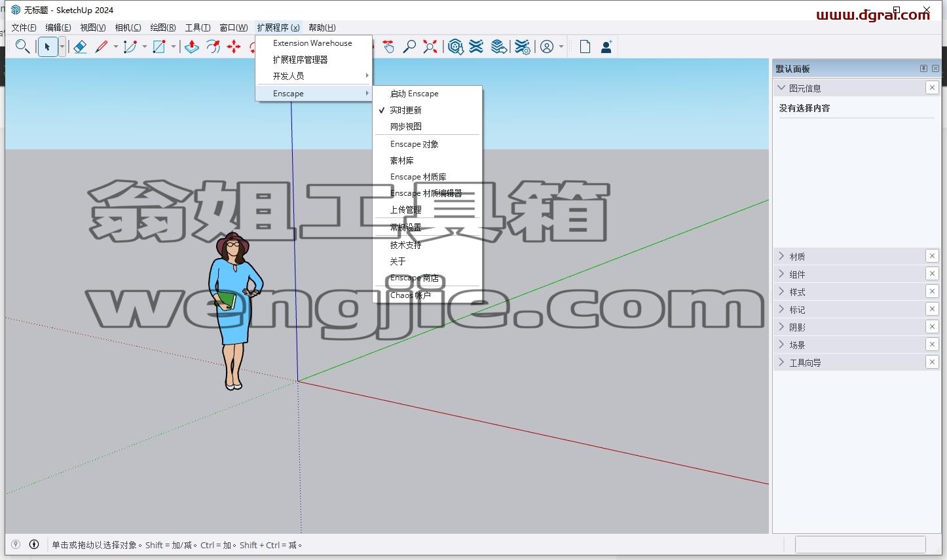Click 同步视图 in Enscape submenu
Screen dimensions: 947x560
point(427,126)
